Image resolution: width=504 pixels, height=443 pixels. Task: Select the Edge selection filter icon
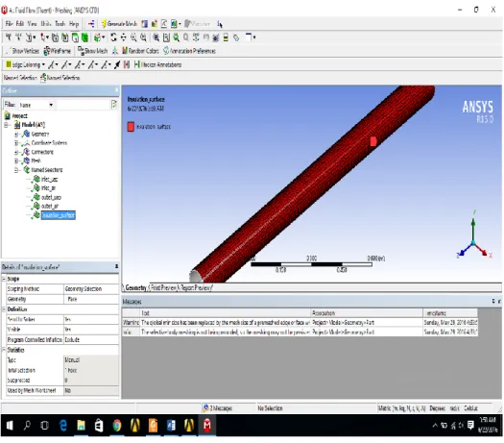click(x=65, y=37)
